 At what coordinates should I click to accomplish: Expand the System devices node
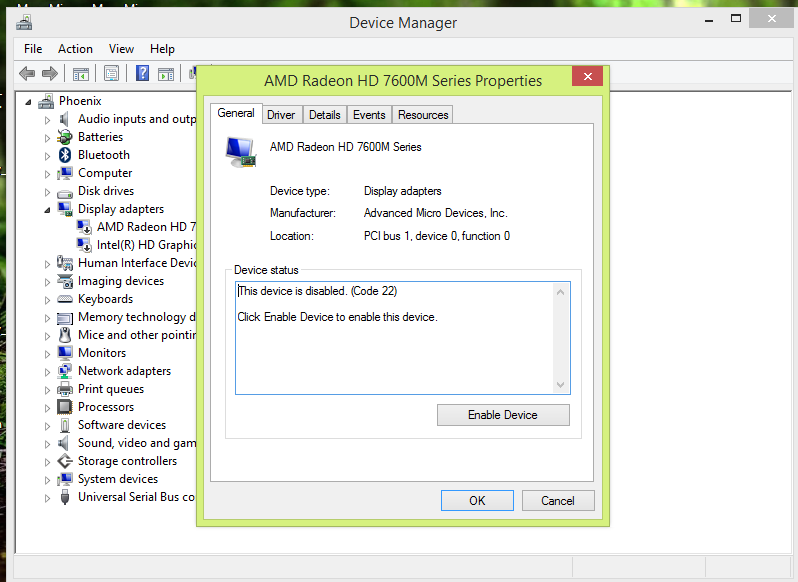click(47, 480)
